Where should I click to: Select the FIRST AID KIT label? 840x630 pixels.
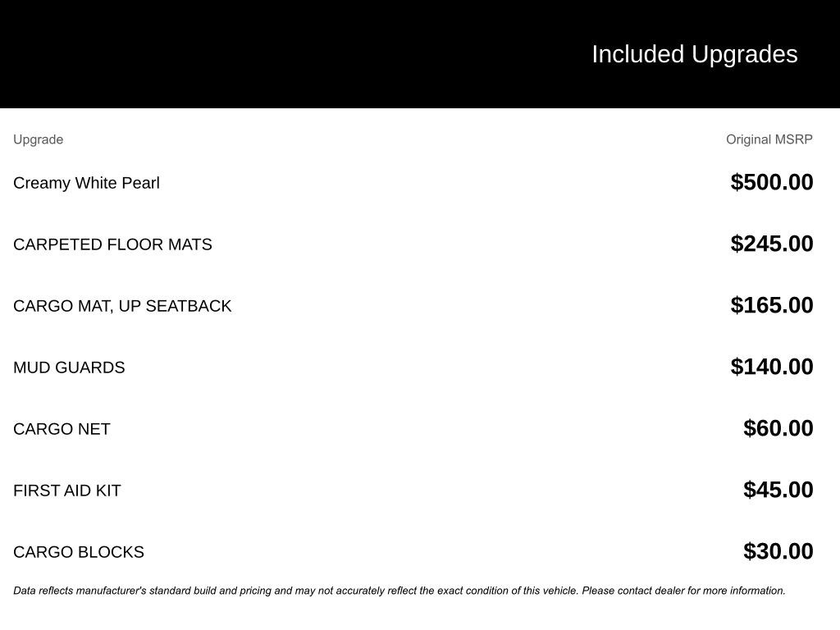point(67,491)
